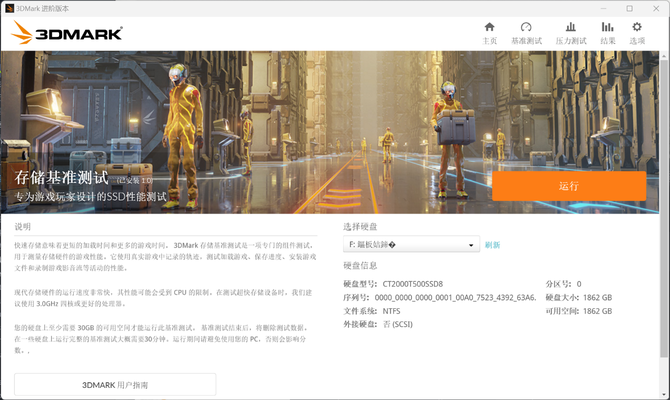Click the 存储基准测试 banner title

click(x=62, y=177)
